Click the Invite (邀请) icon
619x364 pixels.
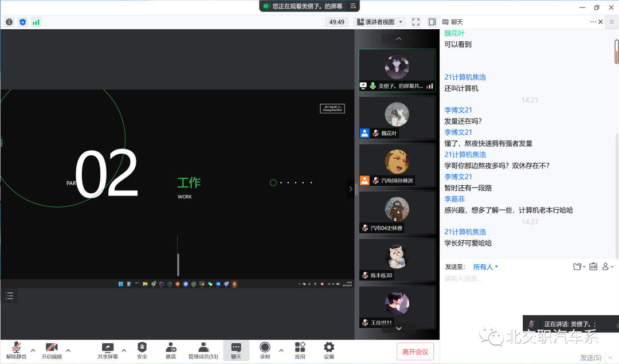[171, 350]
